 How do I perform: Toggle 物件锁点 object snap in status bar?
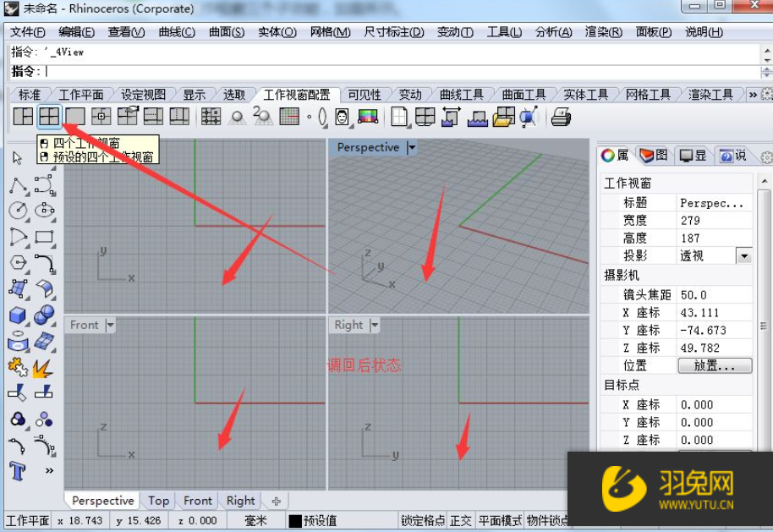[547, 521]
